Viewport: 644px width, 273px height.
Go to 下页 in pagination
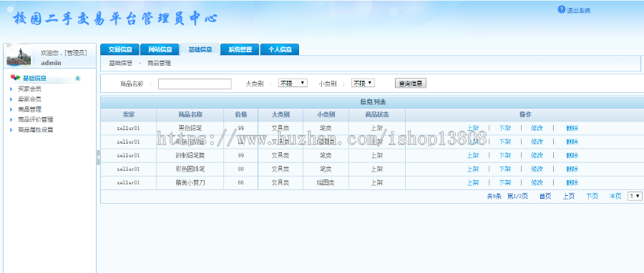(x=592, y=197)
